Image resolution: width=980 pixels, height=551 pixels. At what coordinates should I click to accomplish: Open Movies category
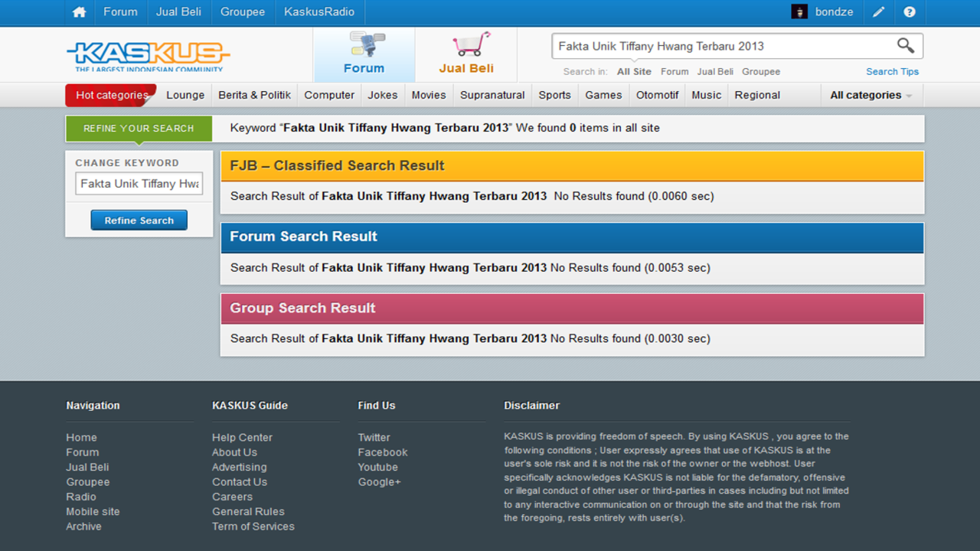tap(429, 96)
